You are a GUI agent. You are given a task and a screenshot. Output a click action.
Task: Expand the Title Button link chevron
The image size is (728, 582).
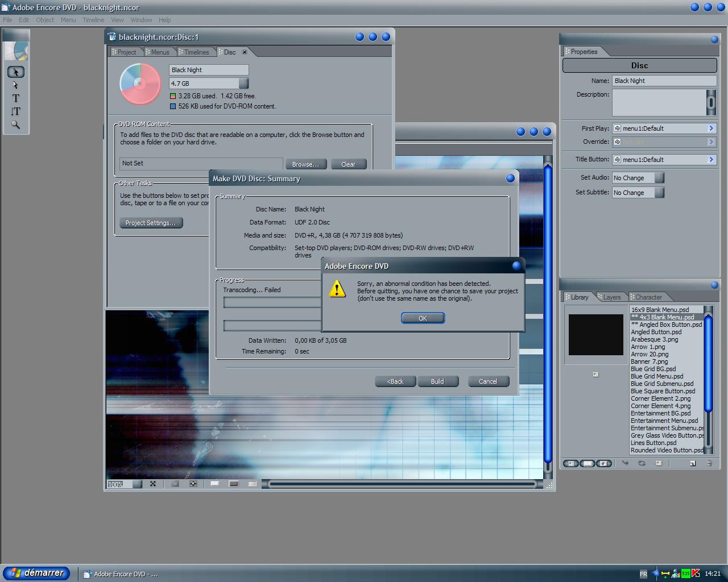[711, 160]
